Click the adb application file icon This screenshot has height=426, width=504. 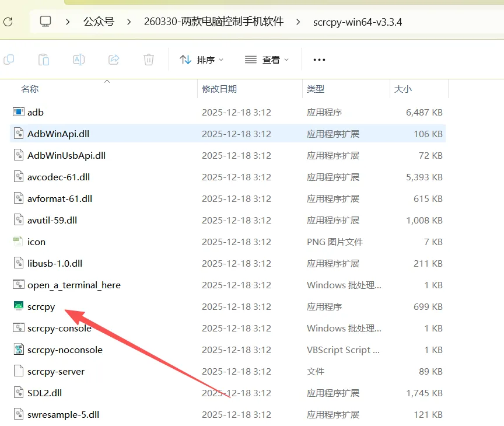coord(19,112)
